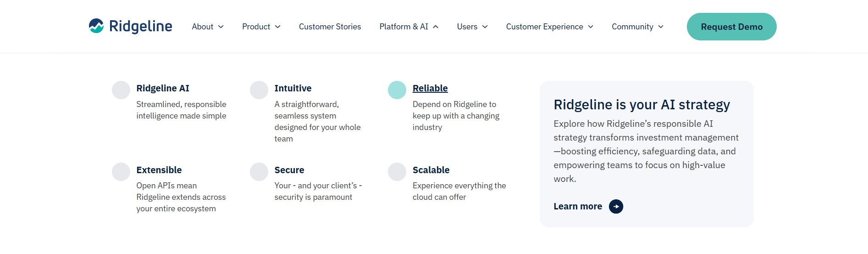Click the Request Demo button

tap(732, 27)
